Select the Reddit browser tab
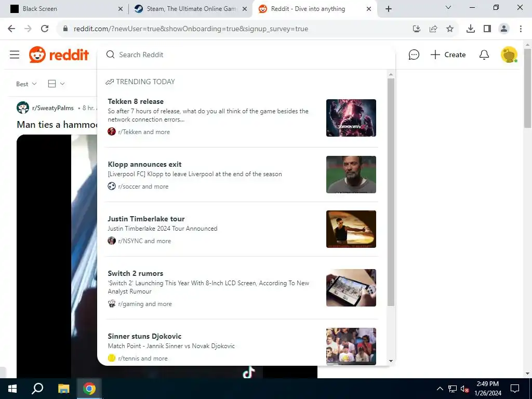Screen dimensions: 532x399 (x=314, y=9)
